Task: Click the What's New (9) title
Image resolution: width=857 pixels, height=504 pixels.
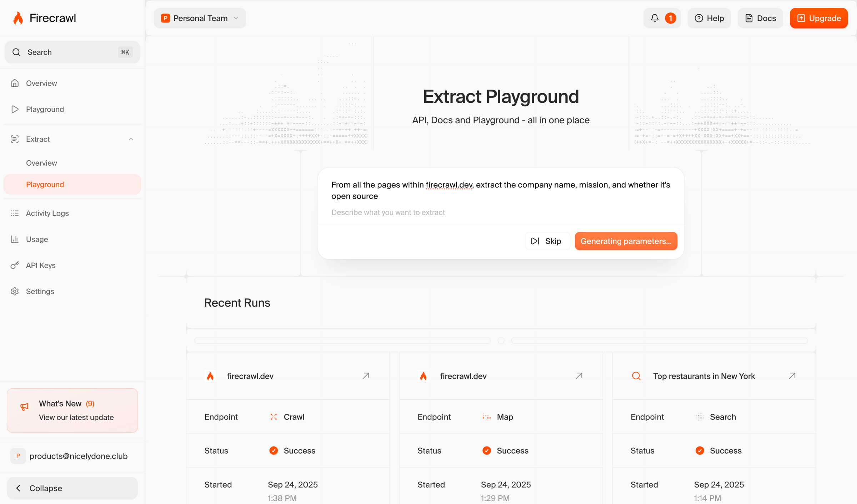Action: coord(66,403)
